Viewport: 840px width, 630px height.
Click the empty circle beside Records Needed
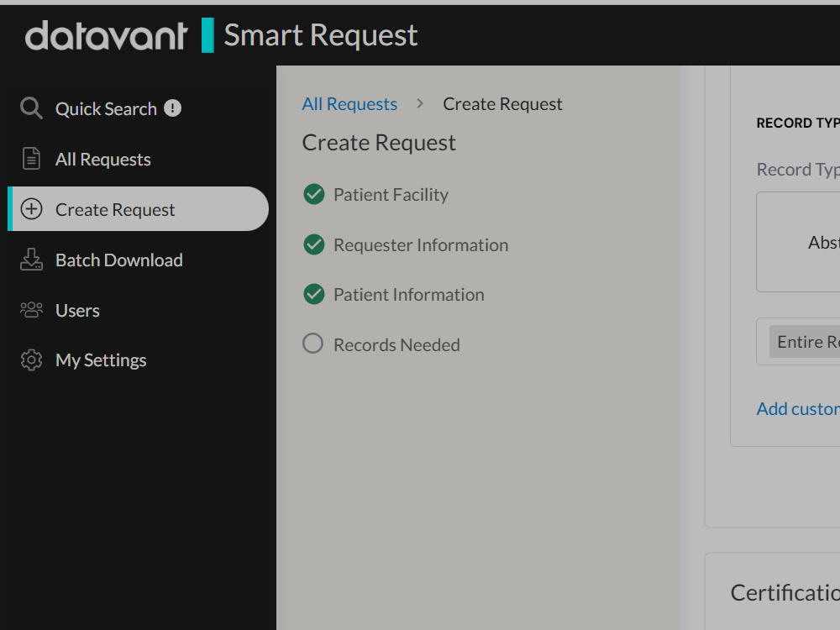click(x=312, y=344)
